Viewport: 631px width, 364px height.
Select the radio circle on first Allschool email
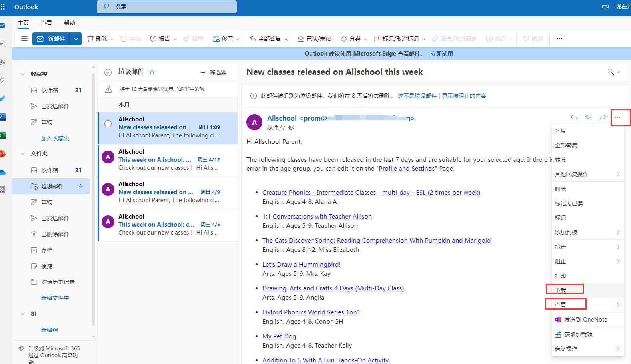[108, 124]
